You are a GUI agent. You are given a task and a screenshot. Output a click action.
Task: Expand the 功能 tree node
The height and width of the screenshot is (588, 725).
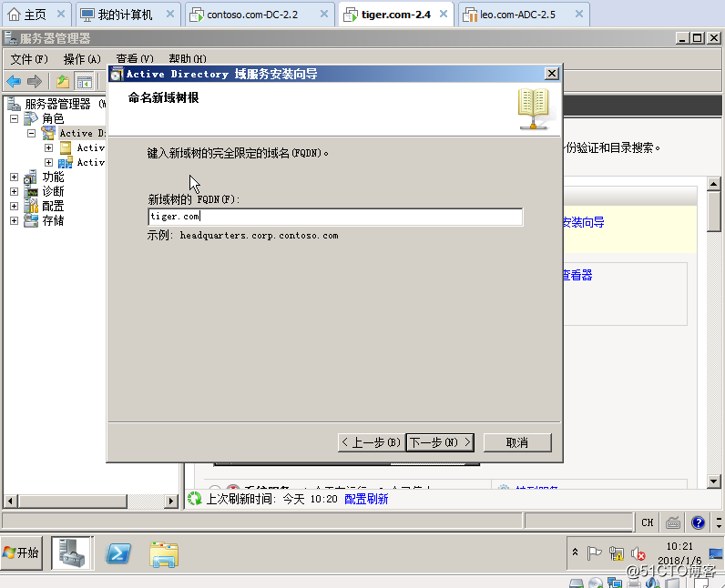(x=15, y=177)
